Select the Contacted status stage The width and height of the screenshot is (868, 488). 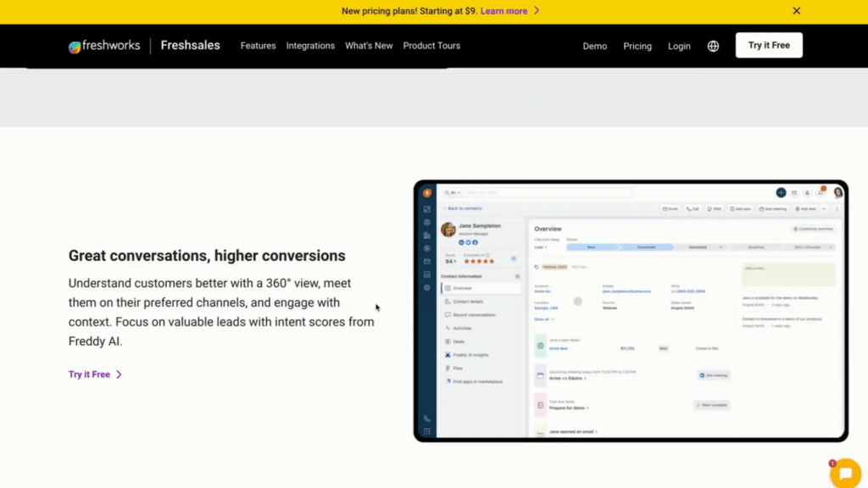(646, 247)
